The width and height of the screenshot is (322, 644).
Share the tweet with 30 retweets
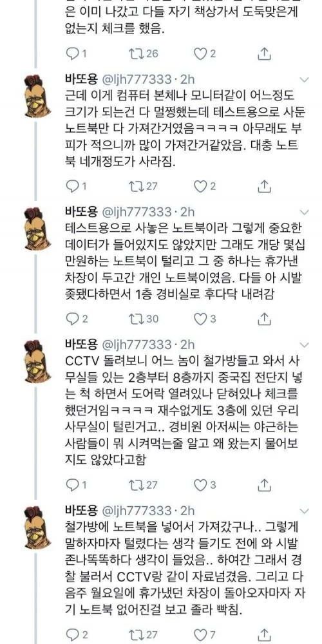(x=265, y=319)
